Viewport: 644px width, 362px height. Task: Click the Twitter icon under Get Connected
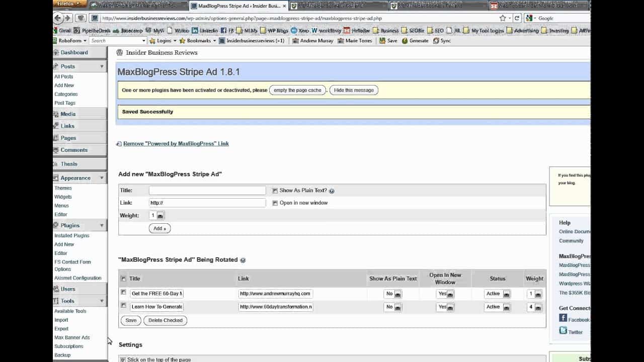coord(563,330)
